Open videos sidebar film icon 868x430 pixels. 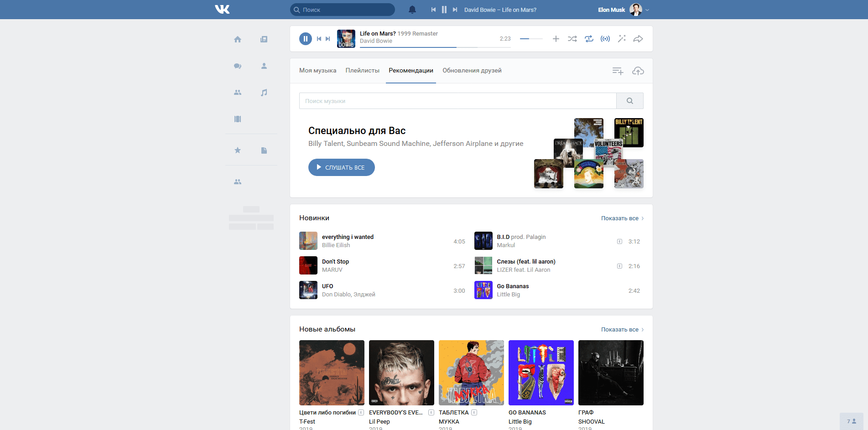point(238,119)
